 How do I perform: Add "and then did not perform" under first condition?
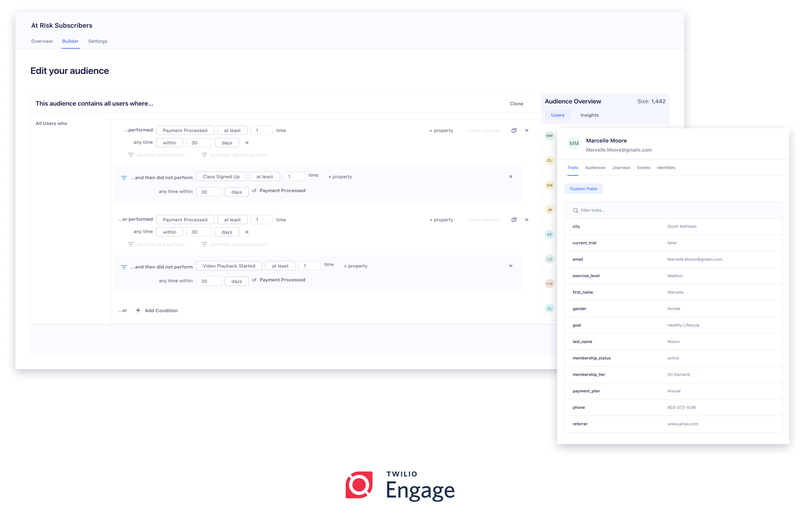[x=234, y=155]
